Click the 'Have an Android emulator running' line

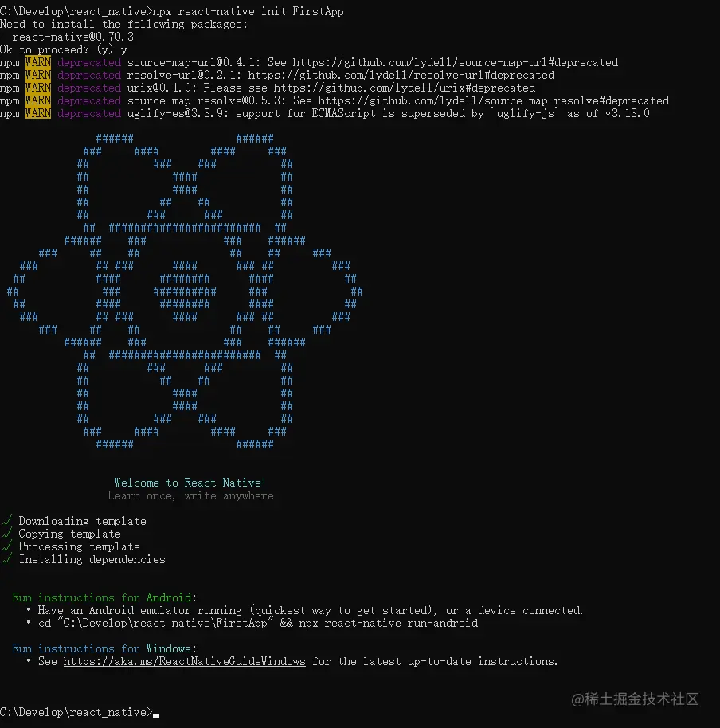pyautogui.click(x=304, y=610)
